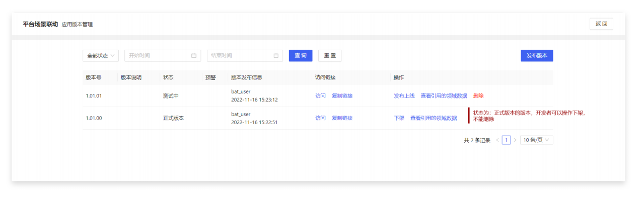
Task: Click the 版本说明 column header
Action: (x=131, y=77)
